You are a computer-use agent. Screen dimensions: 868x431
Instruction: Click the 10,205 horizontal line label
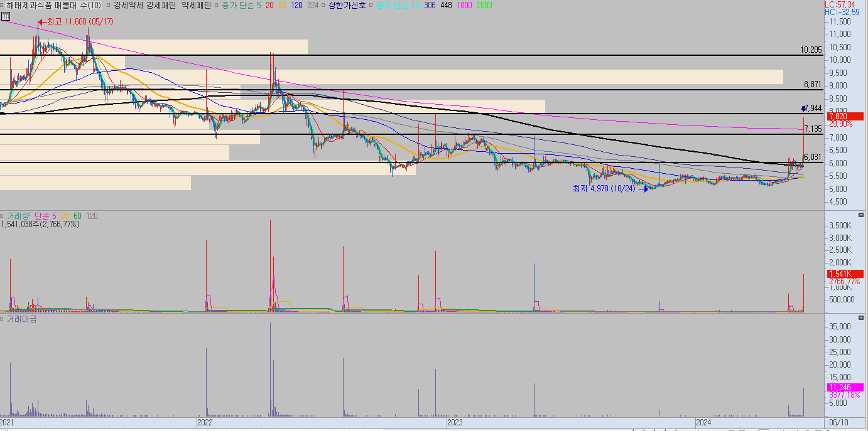[x=811, y=50]
